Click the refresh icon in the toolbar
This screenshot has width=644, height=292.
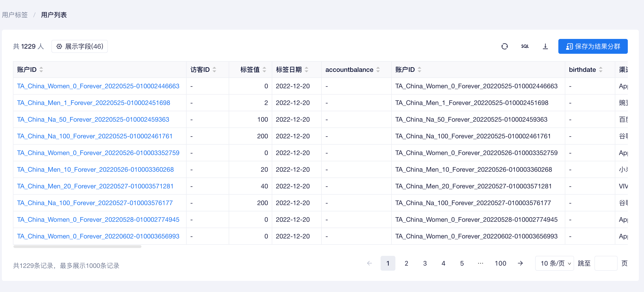[x=504, y=46]
